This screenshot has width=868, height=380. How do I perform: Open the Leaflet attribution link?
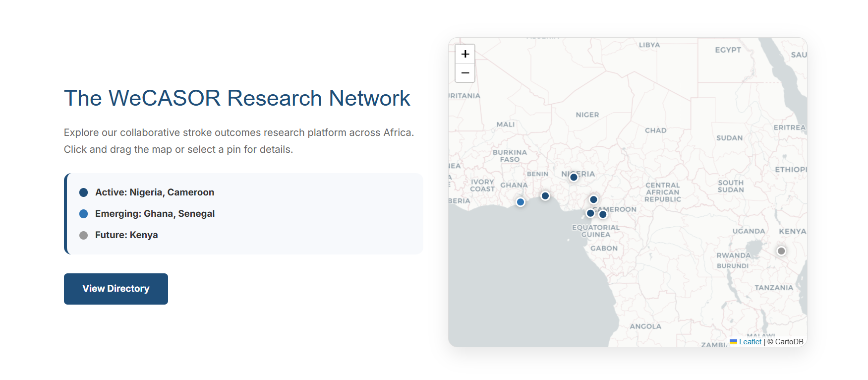tap(750, 342)
